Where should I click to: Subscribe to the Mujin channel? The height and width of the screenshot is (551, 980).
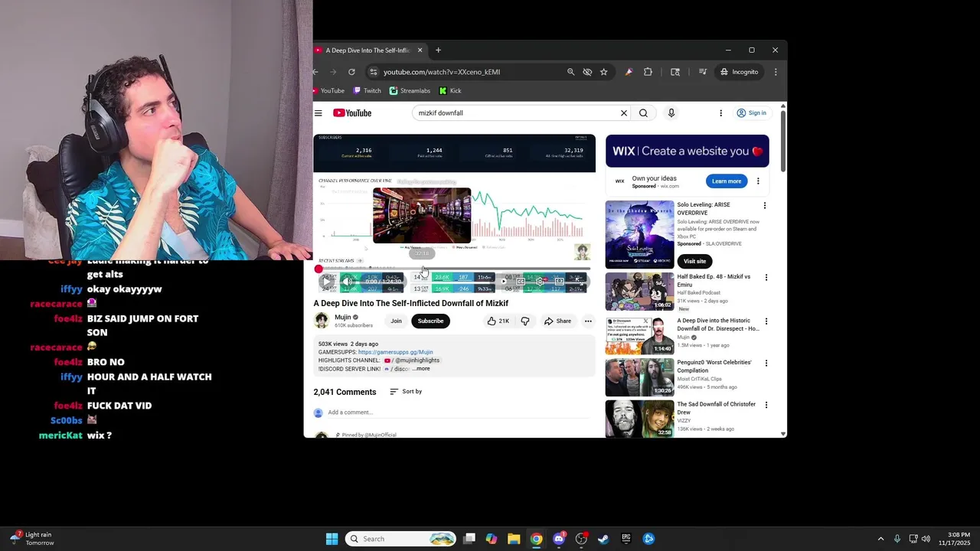click(x=430, y=321)
